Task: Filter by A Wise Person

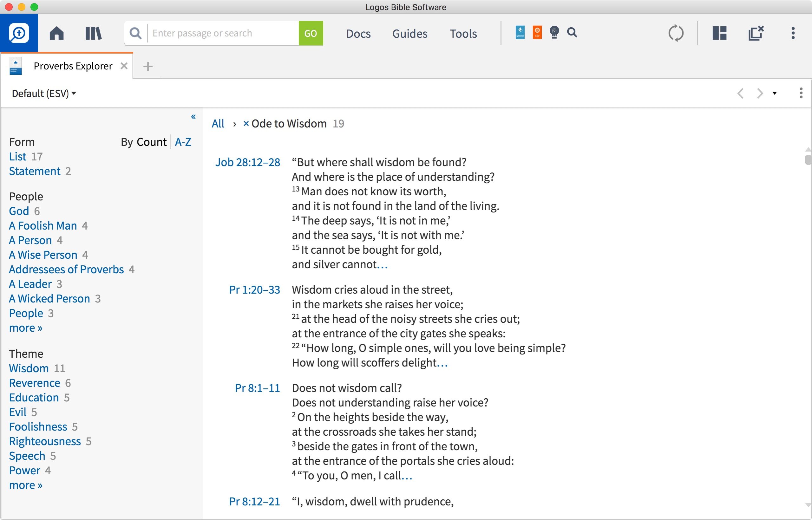Action: pyautogui.click(x=43, y=255)
